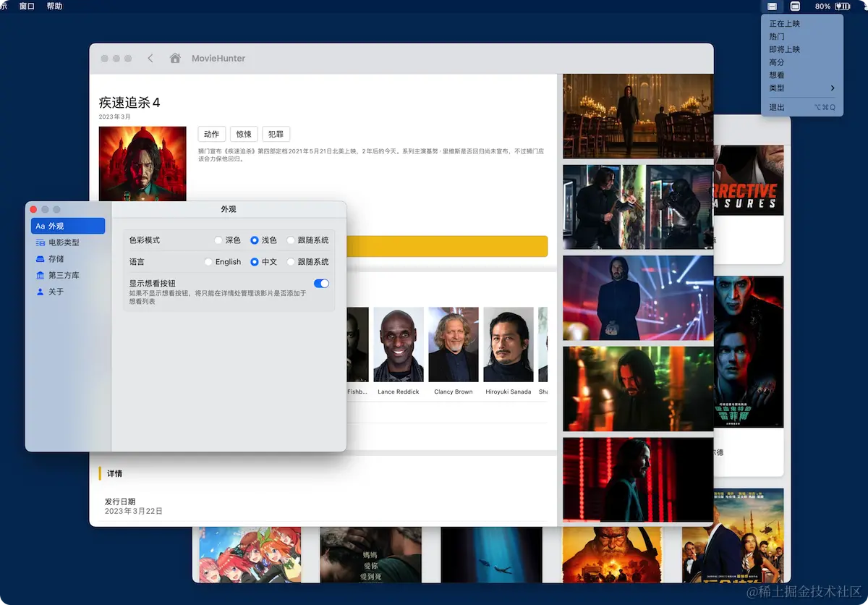The height and width of the screenshot is (605, 868).
Task: Open the 关于 about settings section
Action: tap(68, 292)
